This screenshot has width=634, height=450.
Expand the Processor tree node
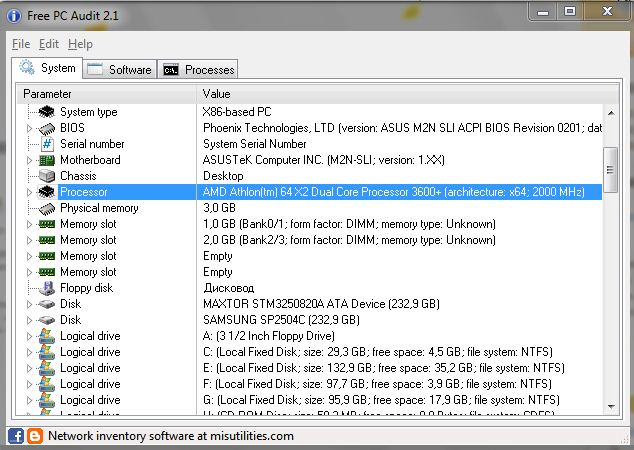point(29,192)
